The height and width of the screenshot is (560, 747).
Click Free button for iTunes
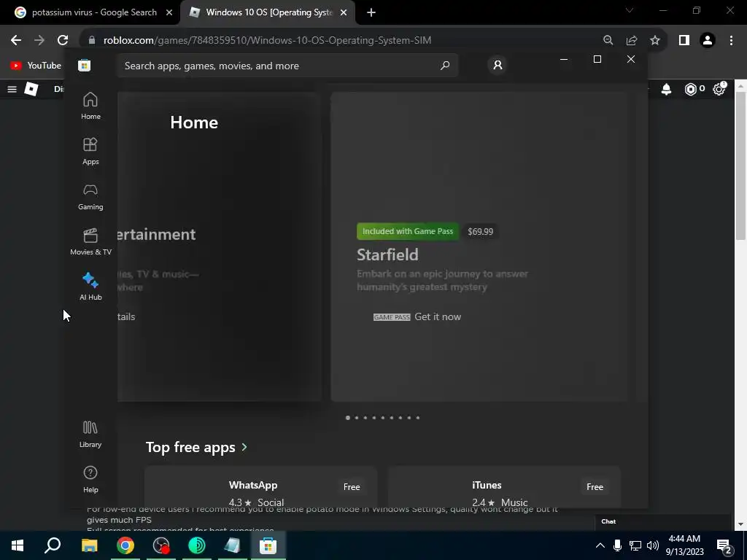(595, 486)
